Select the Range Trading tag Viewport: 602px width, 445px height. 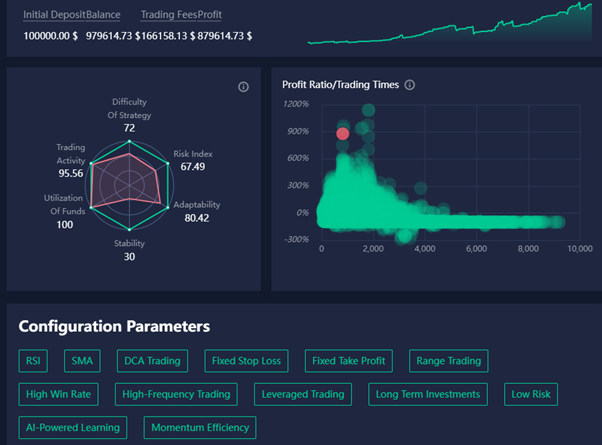(447, 360)
